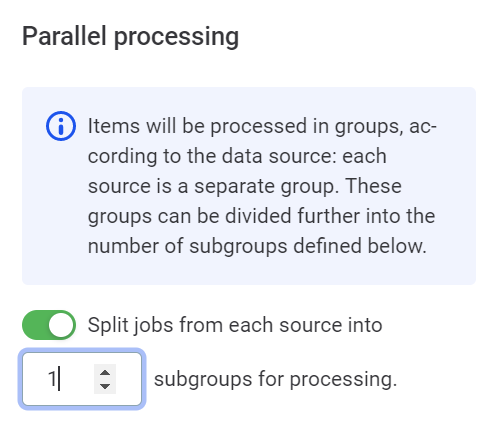Click the 'Items will be processed in groups' line
Image resolution: width=495 pixels, height=433 pixels.
tap(262, 127)
